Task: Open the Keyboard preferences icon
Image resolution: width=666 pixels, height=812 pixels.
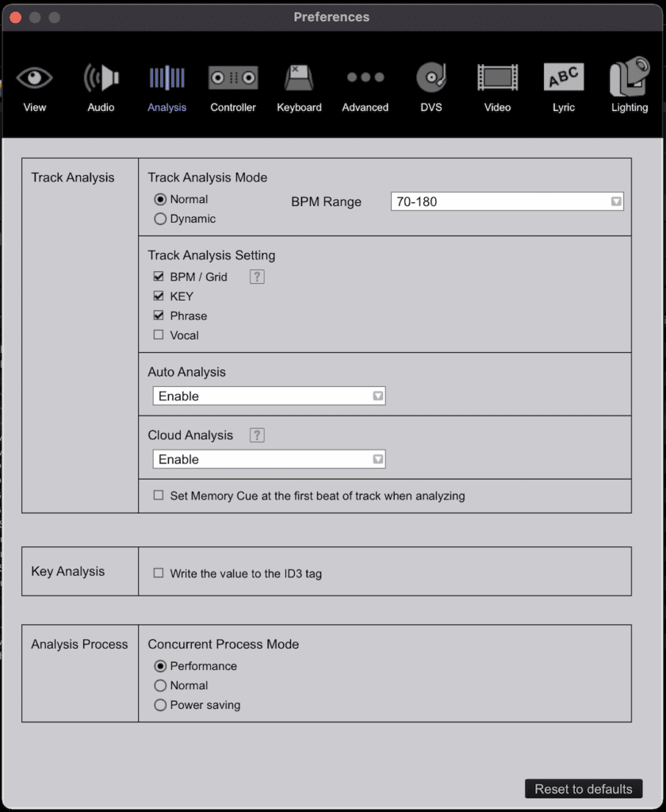Action: pyautogui.click(x=299, y=79)
